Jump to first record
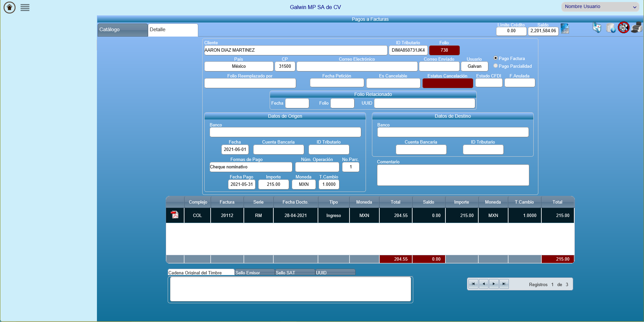644x322 pixels. 473,284
